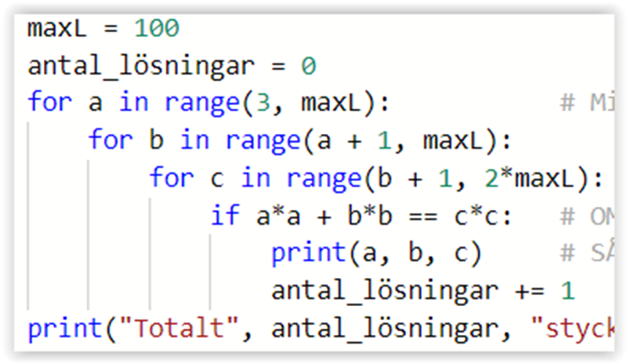The image size is (627, 364).
Task: Place cursor on maxL in the first line
Action: point(57,30)
